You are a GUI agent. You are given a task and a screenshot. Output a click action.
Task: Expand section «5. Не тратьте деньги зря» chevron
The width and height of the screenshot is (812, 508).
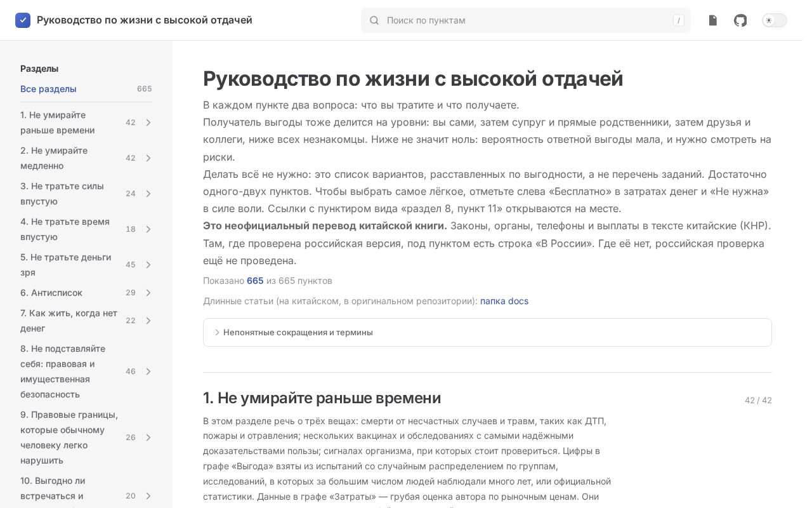(148, 265)
